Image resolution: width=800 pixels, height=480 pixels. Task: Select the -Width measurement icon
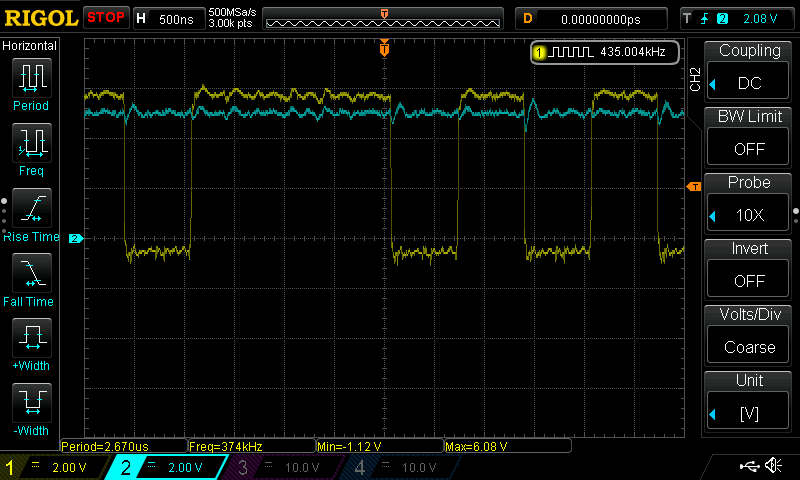tap(31, 403)
